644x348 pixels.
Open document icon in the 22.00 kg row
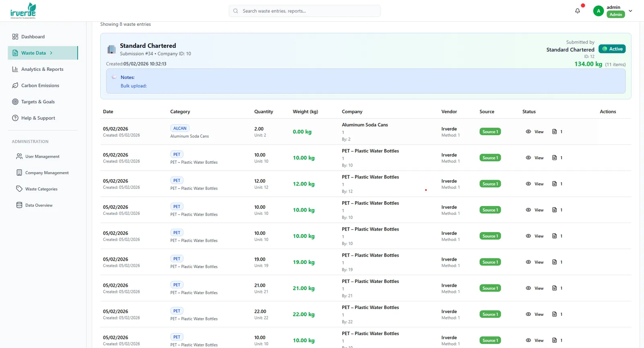[554, 314]
